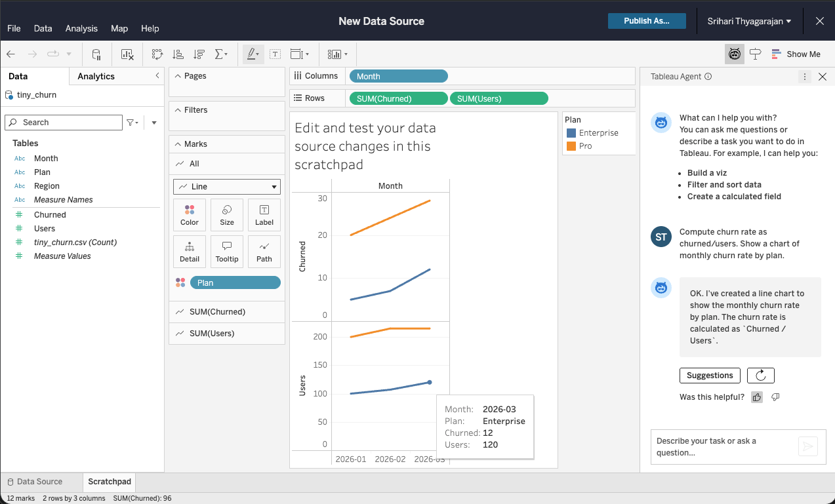Open the Help menu

click(x=150, y=28)
